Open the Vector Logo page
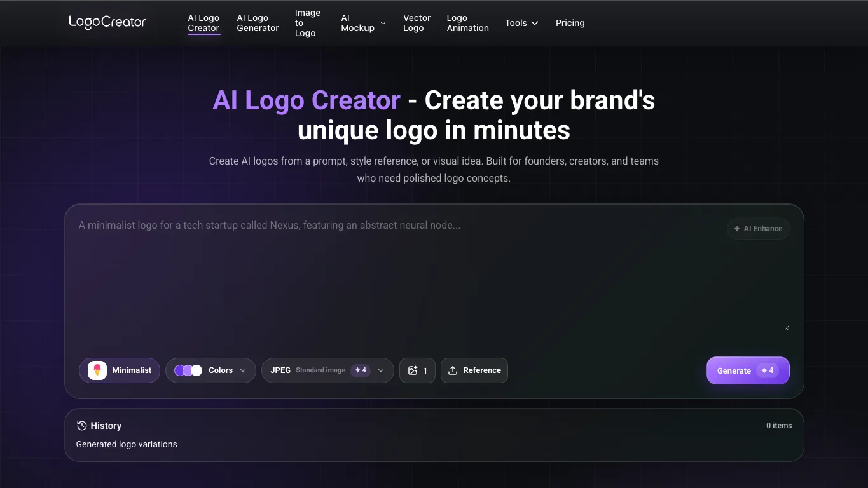Image resolution: width=868 pixels, height=488 pixels. pos(417,23)
